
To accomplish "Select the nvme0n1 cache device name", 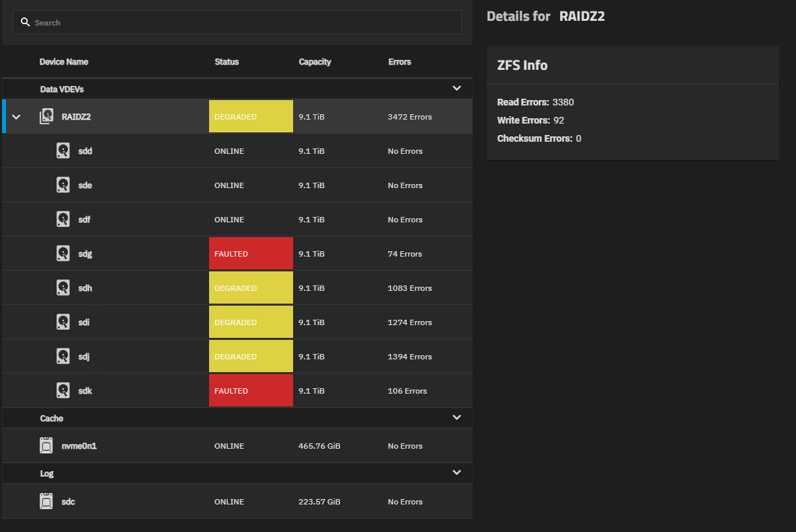I will (79, 446).
